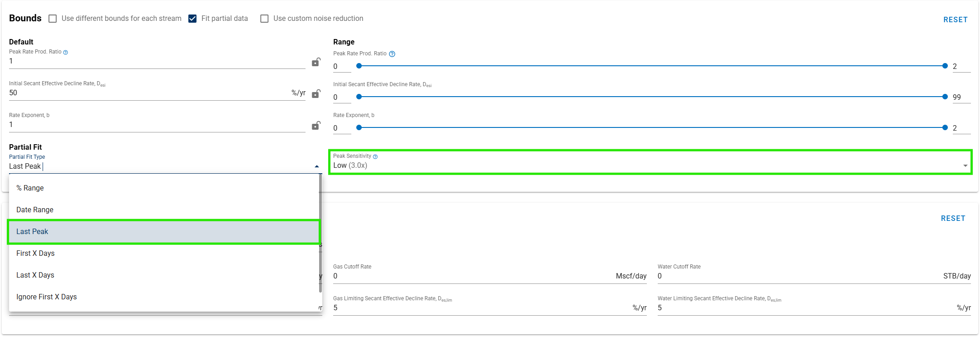
Task: Enable Use custom noise reduction checkbox
Action: (264, 19)
